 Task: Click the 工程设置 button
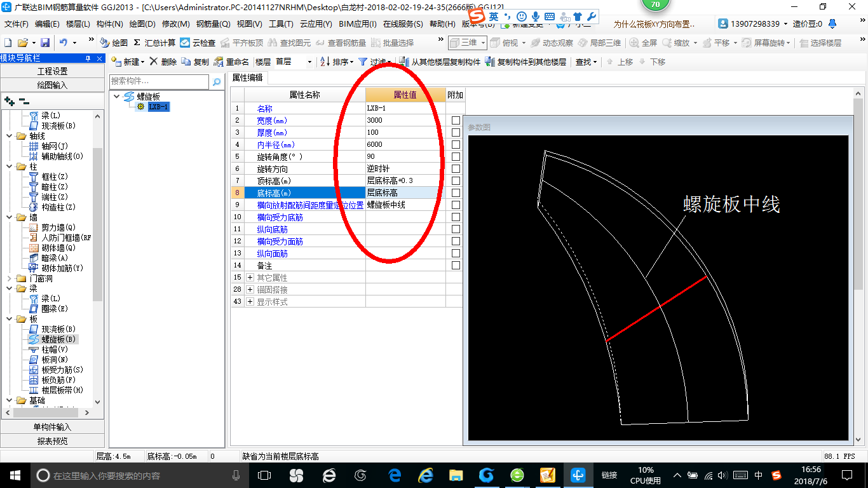pyautogui.click(x=52, y=71)
